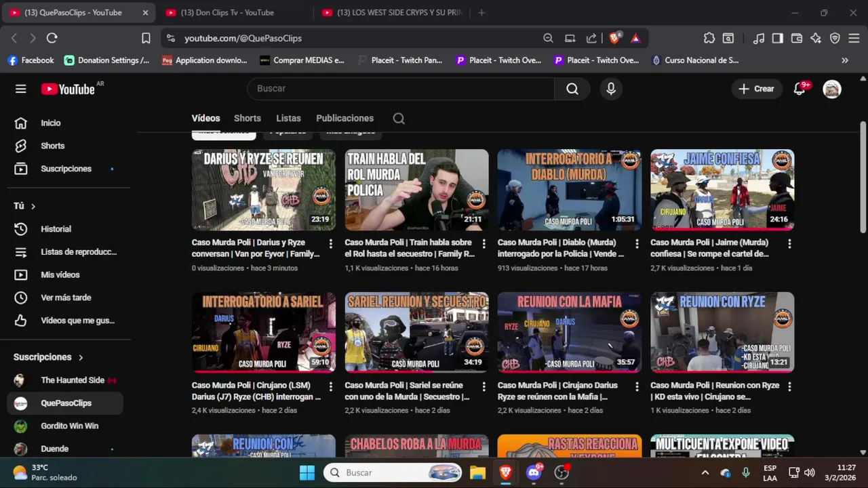
Task: Click the address bar URL
Action: (x=243, y=39)
